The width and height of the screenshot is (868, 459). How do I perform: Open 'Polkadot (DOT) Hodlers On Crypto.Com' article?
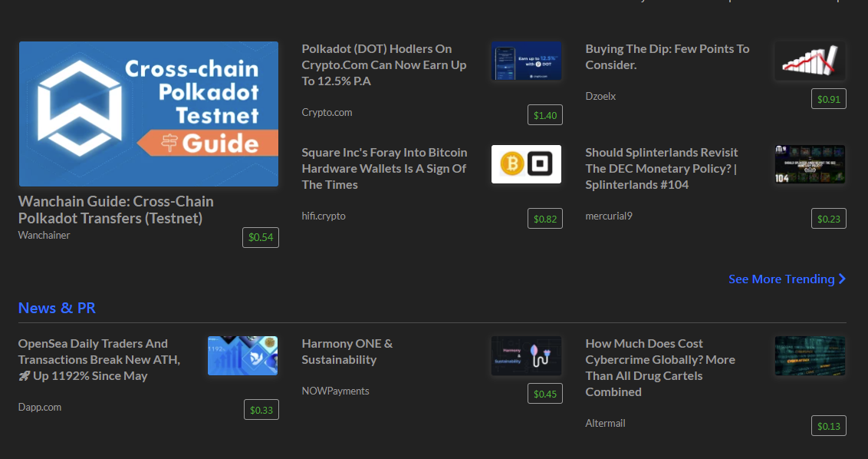tap(384, 64)
